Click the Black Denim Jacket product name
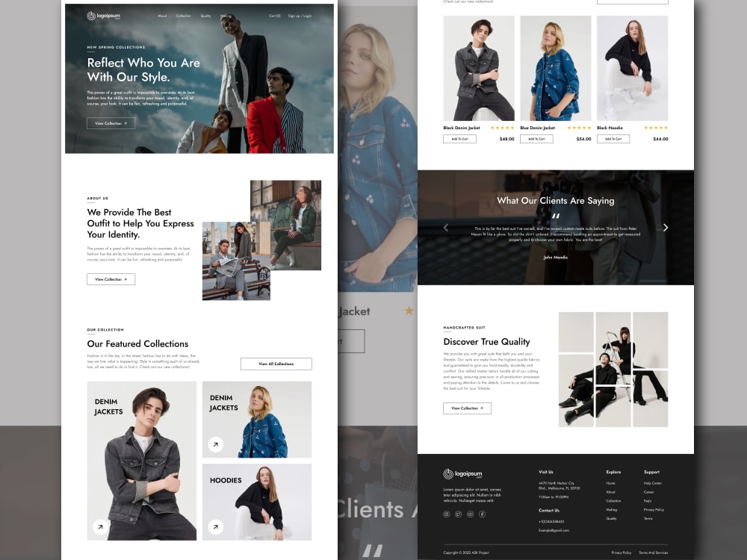Screen dimensions: 747x560 point(462,128)
